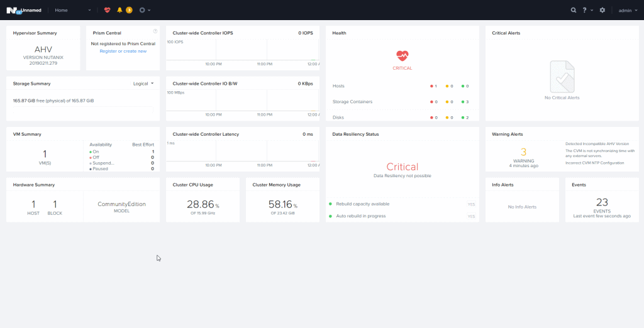Open the alerts bell icon
This screenshot has width=644, height=328.
(x=119, y=10)
